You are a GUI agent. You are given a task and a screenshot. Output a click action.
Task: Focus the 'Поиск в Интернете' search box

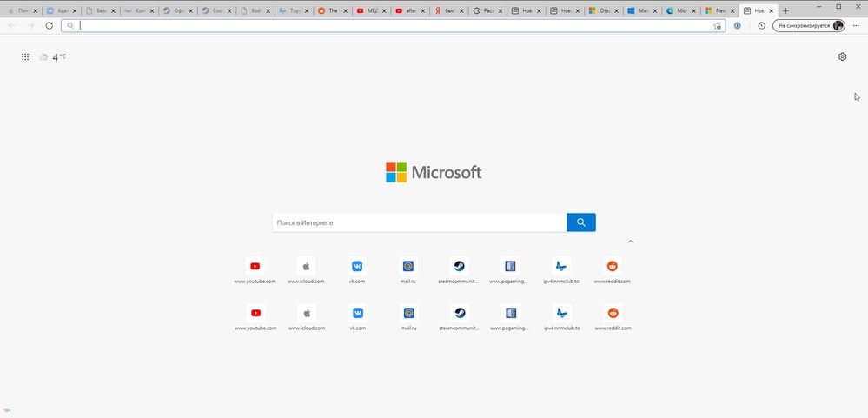click(420, 222)
